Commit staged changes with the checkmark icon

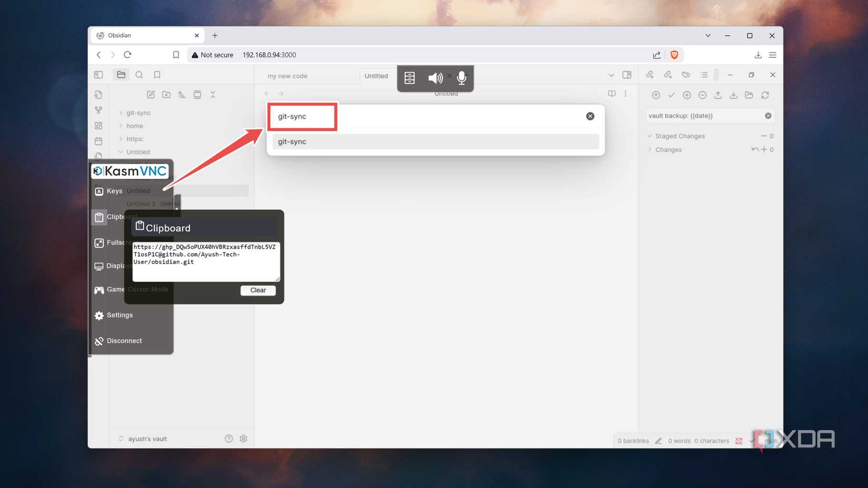pyautogui.click(x=671, y=95)
